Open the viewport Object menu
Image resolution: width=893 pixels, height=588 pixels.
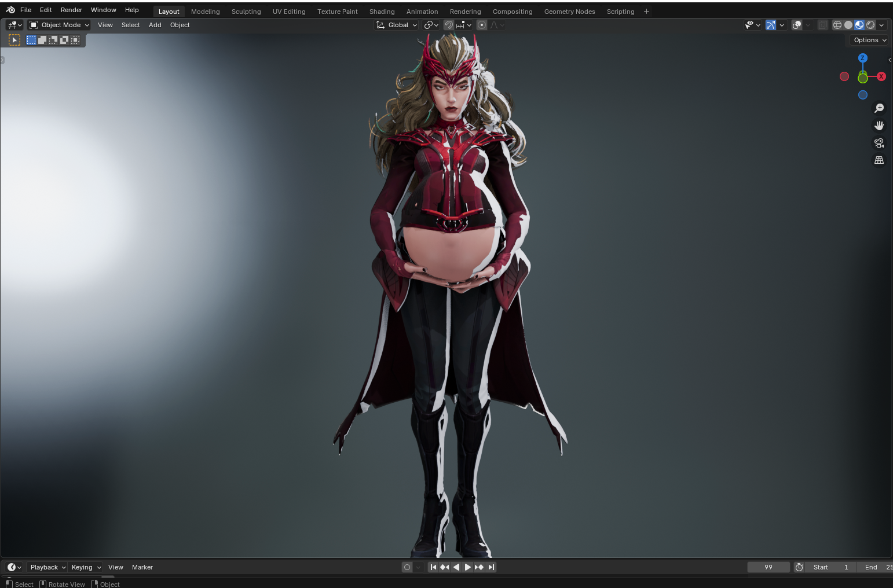pos(180,25)
